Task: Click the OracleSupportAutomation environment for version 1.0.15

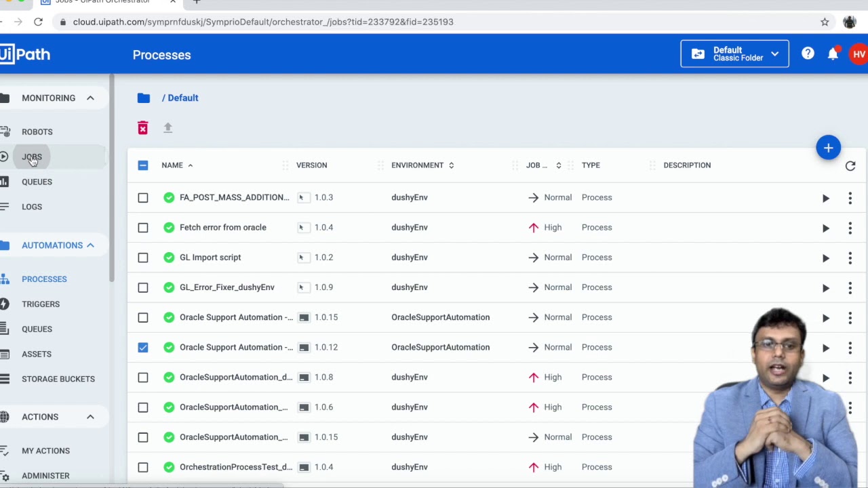Action: [440, 317]
